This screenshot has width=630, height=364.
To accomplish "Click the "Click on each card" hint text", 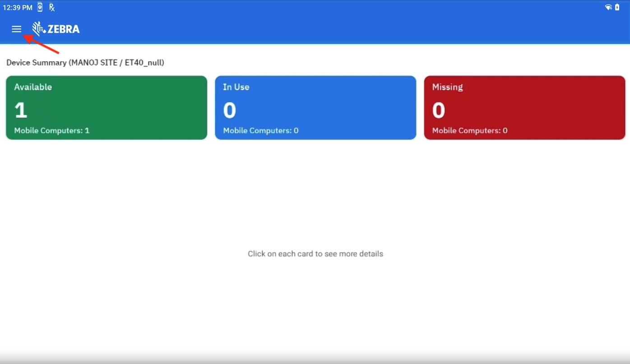I will [x=315, y=254].
